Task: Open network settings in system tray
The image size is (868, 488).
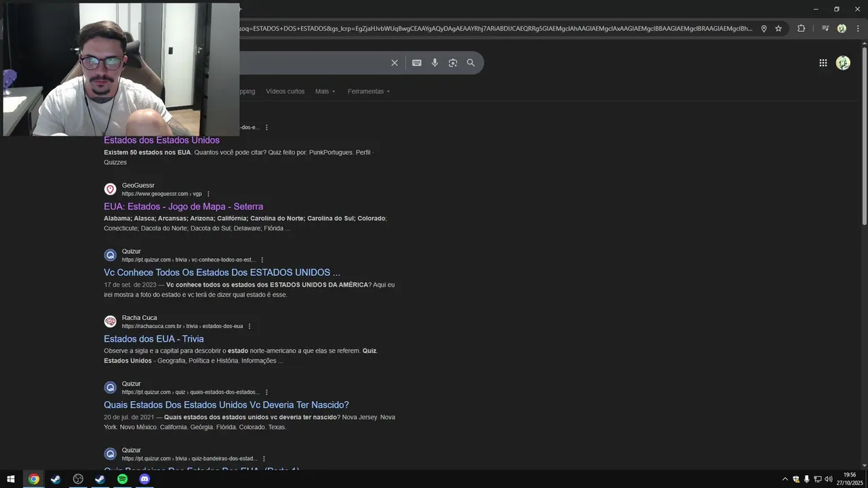Action: 817,479
